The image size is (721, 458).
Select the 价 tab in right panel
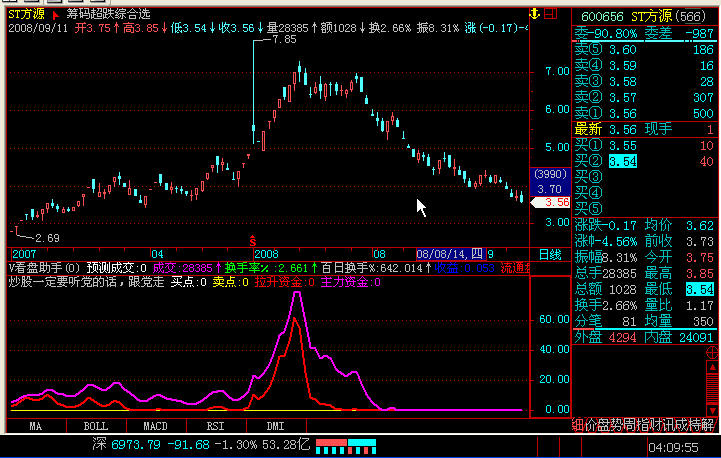pos(590,425)
